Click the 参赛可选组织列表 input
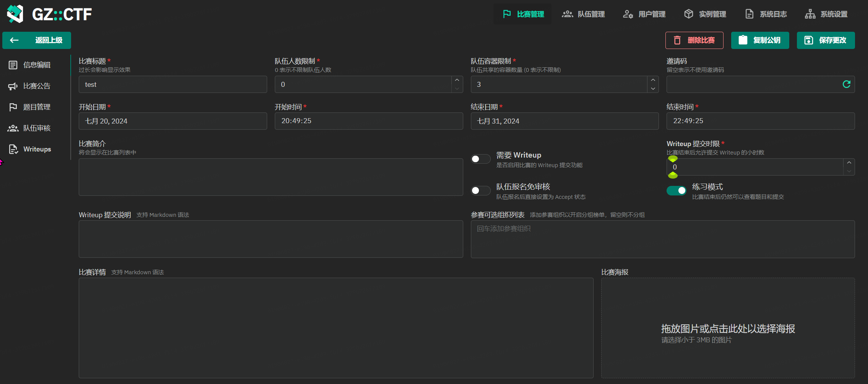The image size is (868, 384). (663, 239)
